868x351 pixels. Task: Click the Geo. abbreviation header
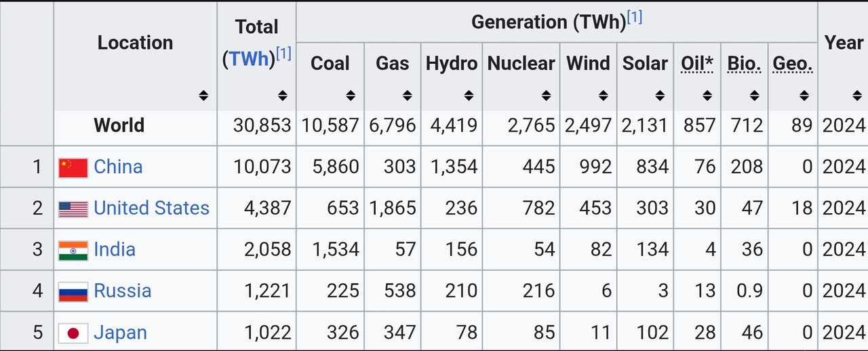click(x=792, y=63)
